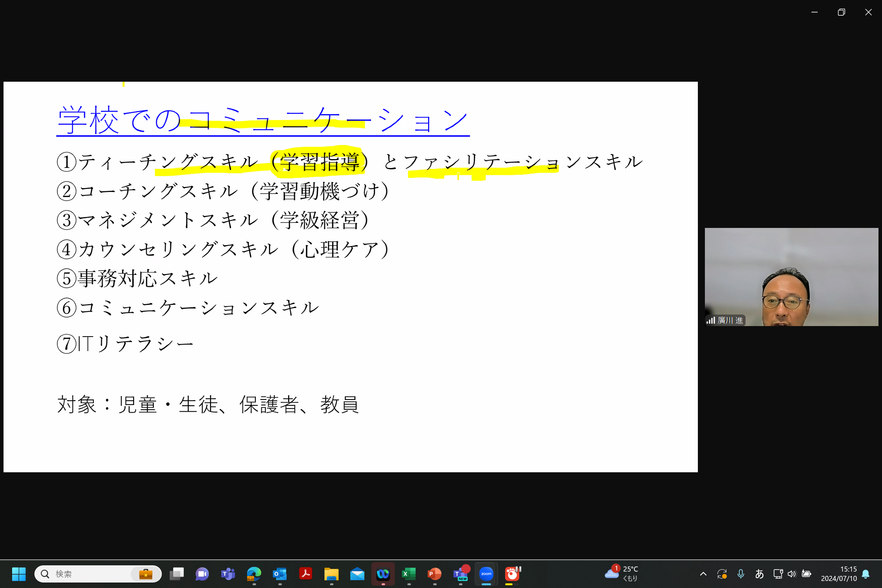
Task: Click slide line ⑤事務対応スキル
Action: [137, 278]
